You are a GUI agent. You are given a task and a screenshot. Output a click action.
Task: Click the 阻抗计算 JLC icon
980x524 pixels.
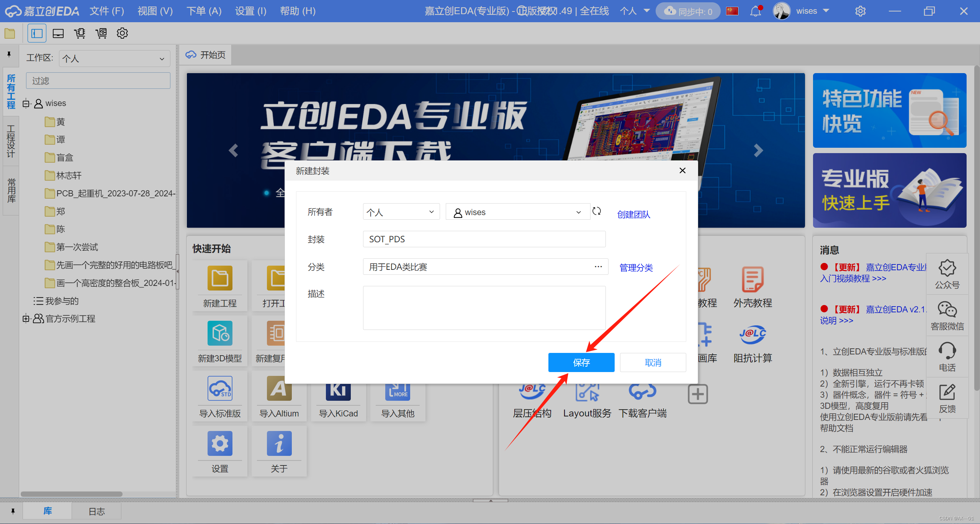click(753, 335)
